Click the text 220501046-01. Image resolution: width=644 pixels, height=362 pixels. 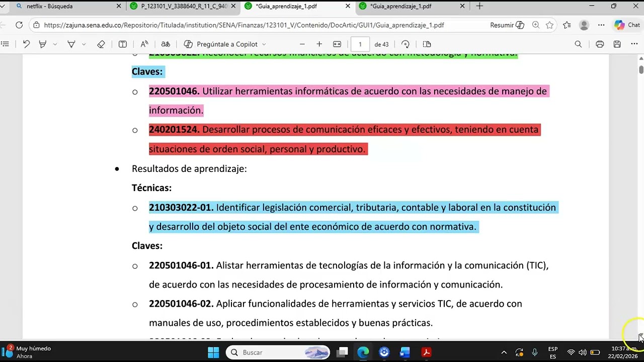point(181,265)
